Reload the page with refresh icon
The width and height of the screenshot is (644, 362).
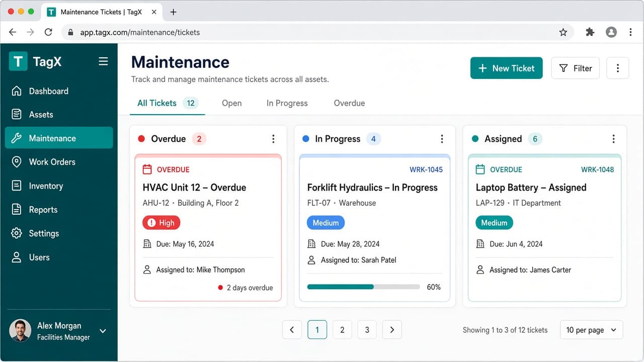(48, 32)
